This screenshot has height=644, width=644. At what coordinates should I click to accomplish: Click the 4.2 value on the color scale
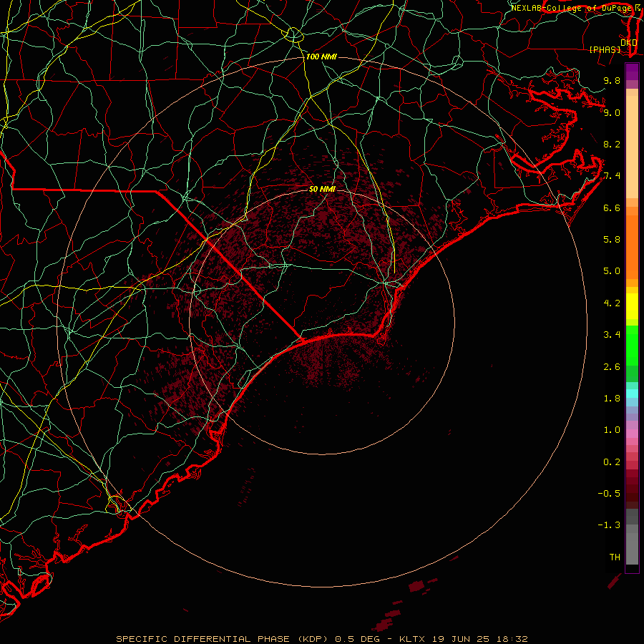[612, 303]
